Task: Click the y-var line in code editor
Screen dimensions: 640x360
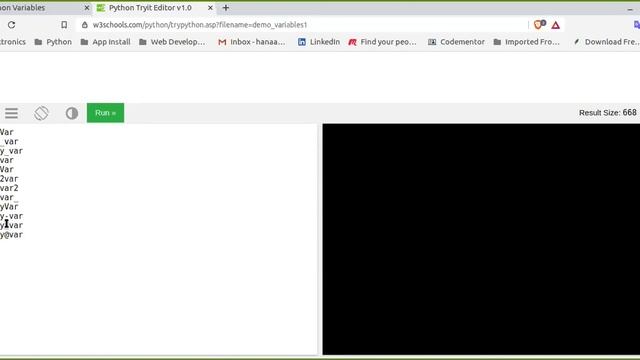Action: click(x=11, y=216)
